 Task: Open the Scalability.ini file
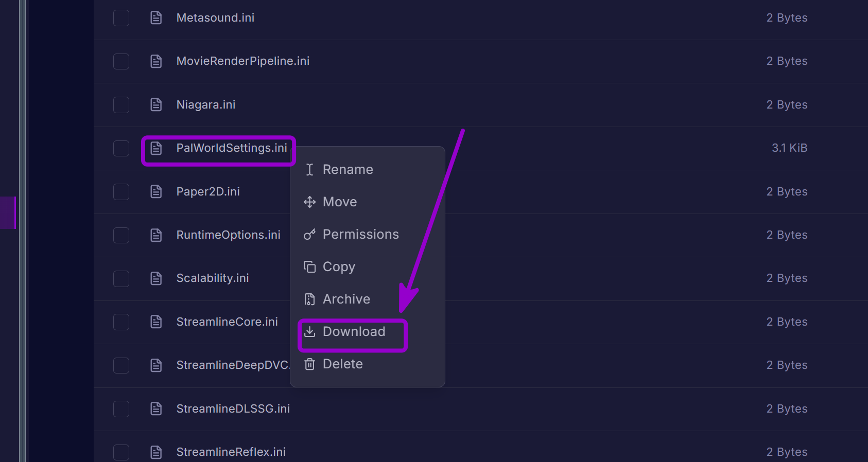[x=213, y=278]
